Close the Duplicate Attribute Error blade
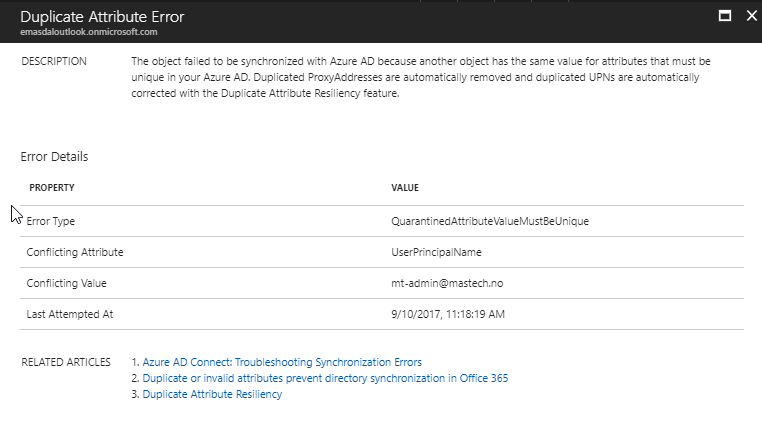 (x=752, y=16)
